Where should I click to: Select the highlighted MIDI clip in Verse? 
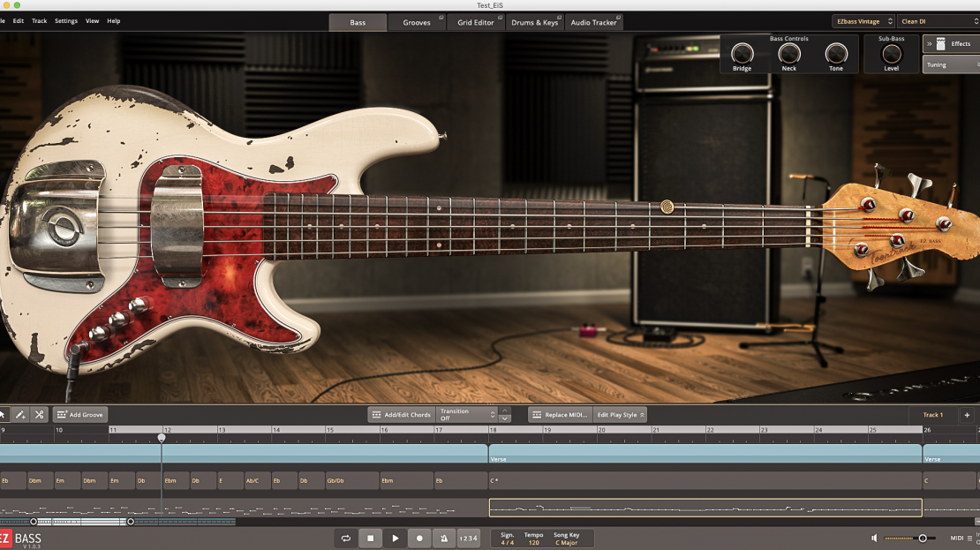click(x=705, y=508)
